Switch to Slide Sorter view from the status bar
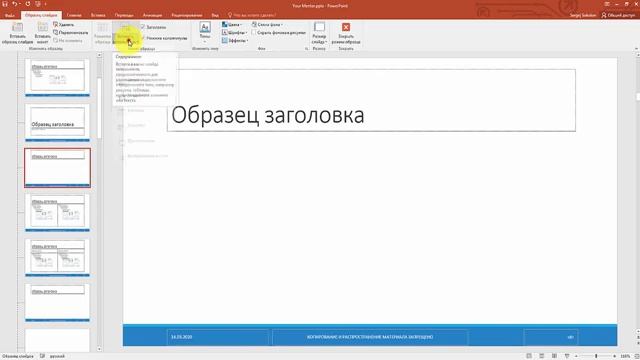This screenshot has height=360, width=640. 542,356
